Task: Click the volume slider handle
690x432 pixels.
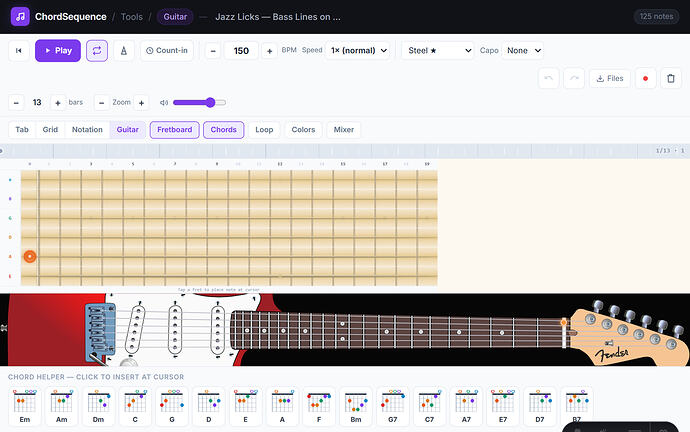Action: point(210,103)
